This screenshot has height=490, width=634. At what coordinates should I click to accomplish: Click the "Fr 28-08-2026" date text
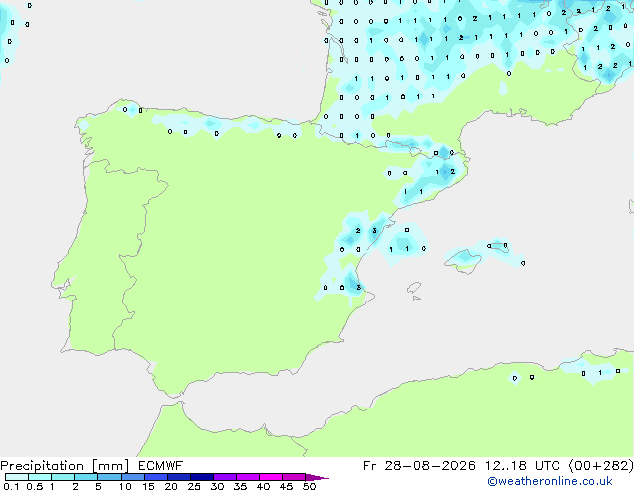[419, 466]
